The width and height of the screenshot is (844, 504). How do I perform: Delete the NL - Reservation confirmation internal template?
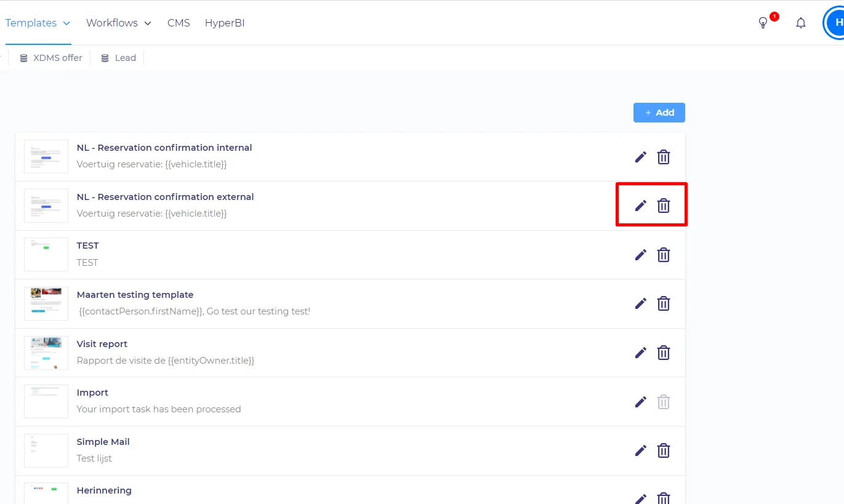pyautogui.click(x=664, y=157)
